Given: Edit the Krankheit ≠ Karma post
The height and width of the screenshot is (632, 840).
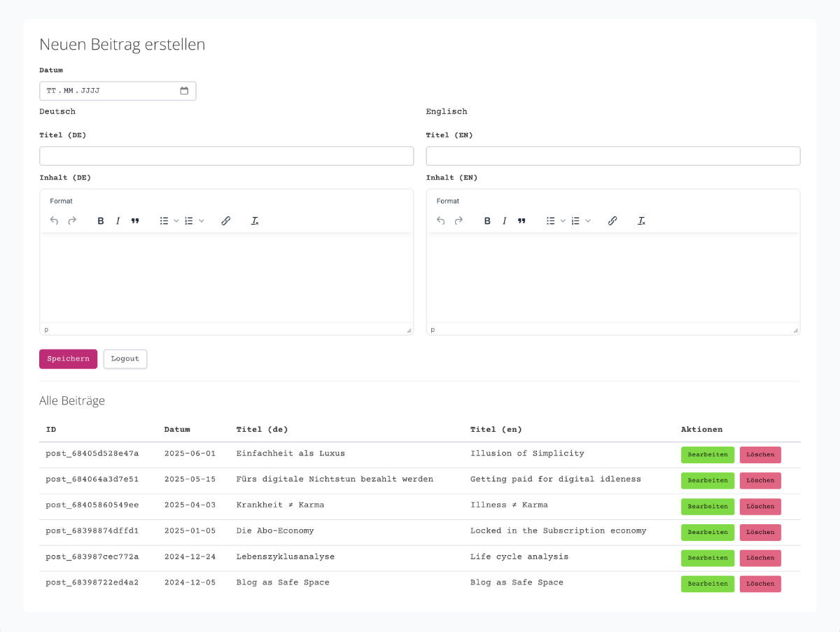Looking at the screenshot, I should [x=708, y=506].
